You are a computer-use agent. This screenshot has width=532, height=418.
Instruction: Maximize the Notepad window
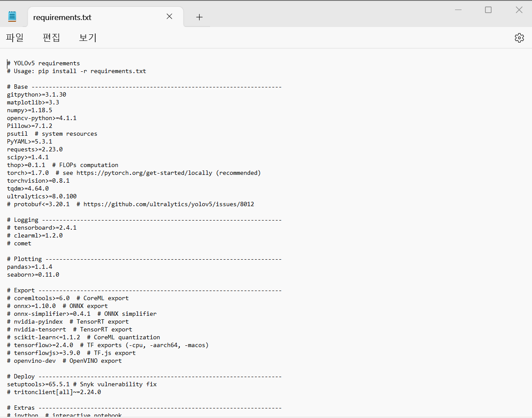(x=488, y=10)
